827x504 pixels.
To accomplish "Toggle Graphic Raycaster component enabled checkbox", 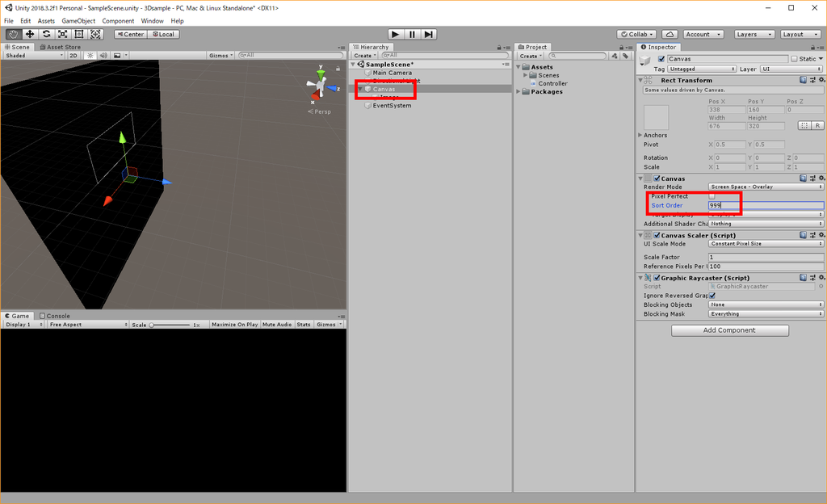I will [x=657, y=278].
